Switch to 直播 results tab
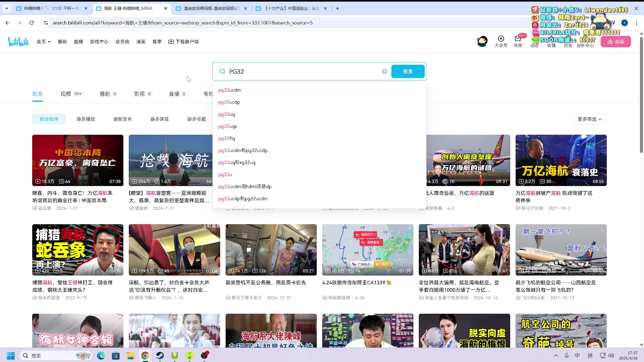Screen dimensions: 644x362 pos(178,94)
